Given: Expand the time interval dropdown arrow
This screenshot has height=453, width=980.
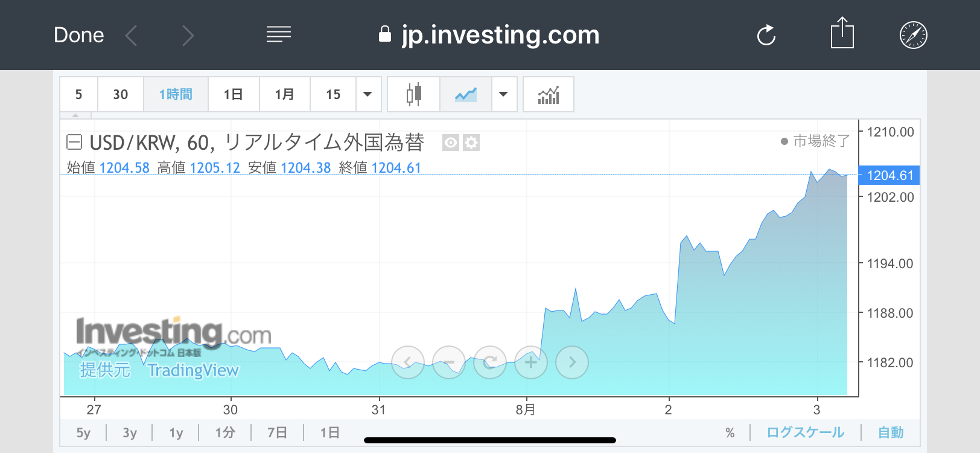Looking at the screenshot, I should click(367, 95).
